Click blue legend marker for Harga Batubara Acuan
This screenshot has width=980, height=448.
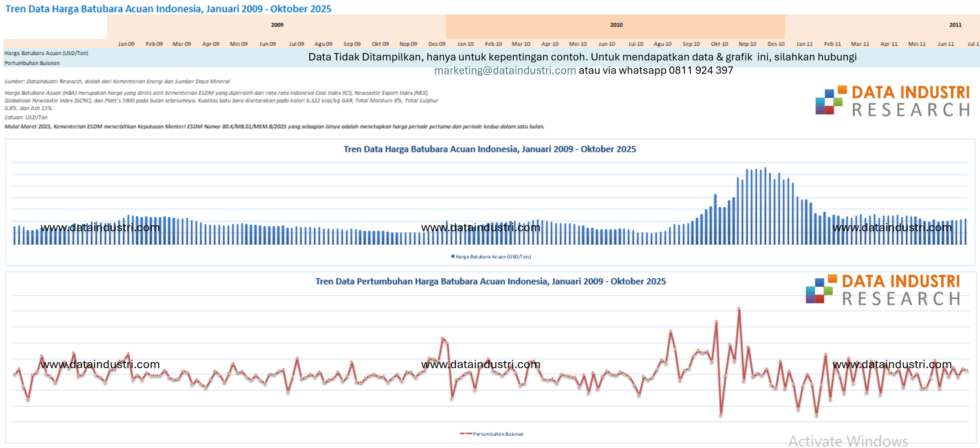453,256
